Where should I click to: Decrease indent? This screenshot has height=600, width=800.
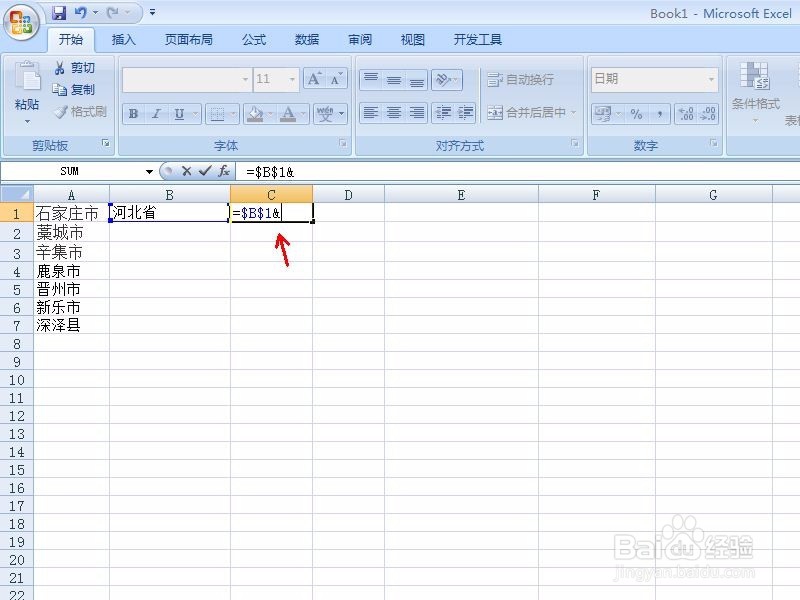pyautogui.click(x=443, y=112)
